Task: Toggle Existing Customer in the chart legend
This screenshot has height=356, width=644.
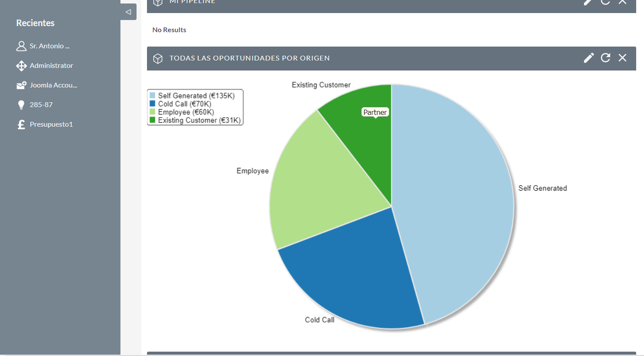Action: point(194,120)
